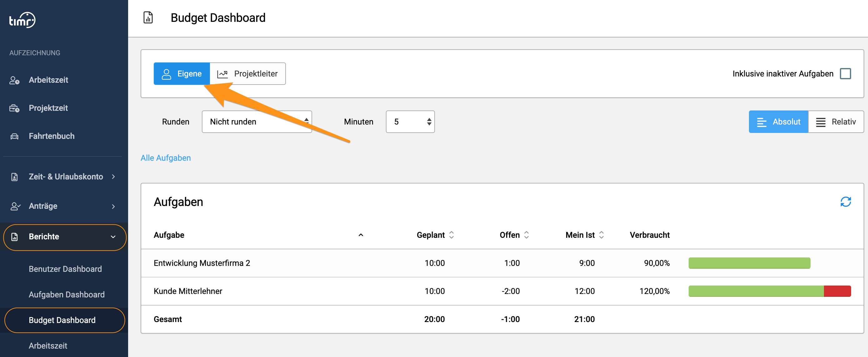The height and width of the screenshot is (357, 868).
Task: Collapse the Berichte section chevron
Action: point(113,237)
